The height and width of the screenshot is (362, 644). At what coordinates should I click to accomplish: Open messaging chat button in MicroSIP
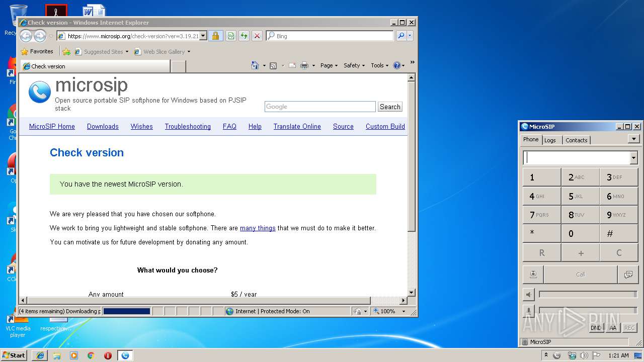click(628, 275)
